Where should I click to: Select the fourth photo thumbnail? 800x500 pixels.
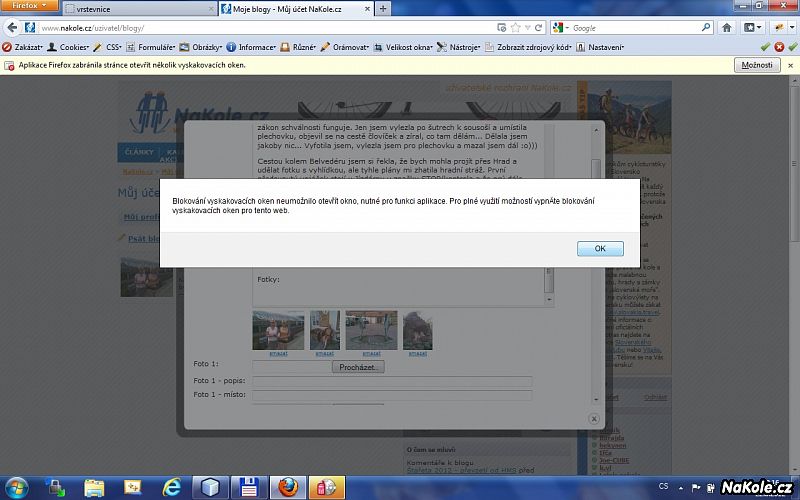click(417, 330)
